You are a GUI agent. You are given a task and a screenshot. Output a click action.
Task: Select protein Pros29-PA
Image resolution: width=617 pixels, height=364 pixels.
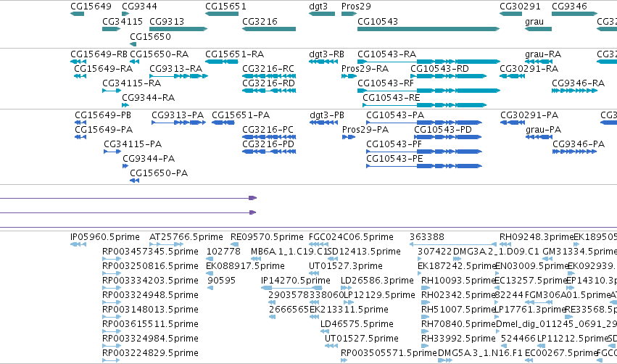pyautogui.click(x=349, y=137)
